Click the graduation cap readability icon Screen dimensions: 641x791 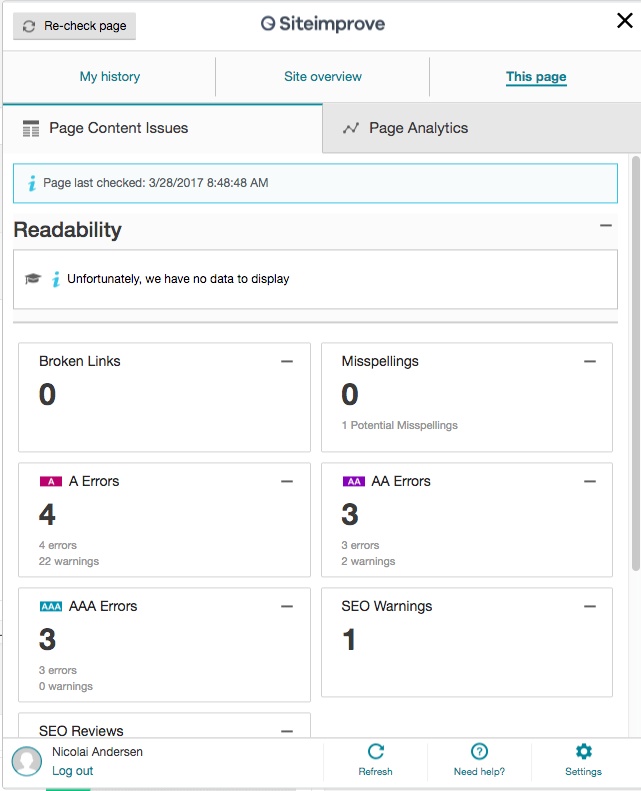33,278
